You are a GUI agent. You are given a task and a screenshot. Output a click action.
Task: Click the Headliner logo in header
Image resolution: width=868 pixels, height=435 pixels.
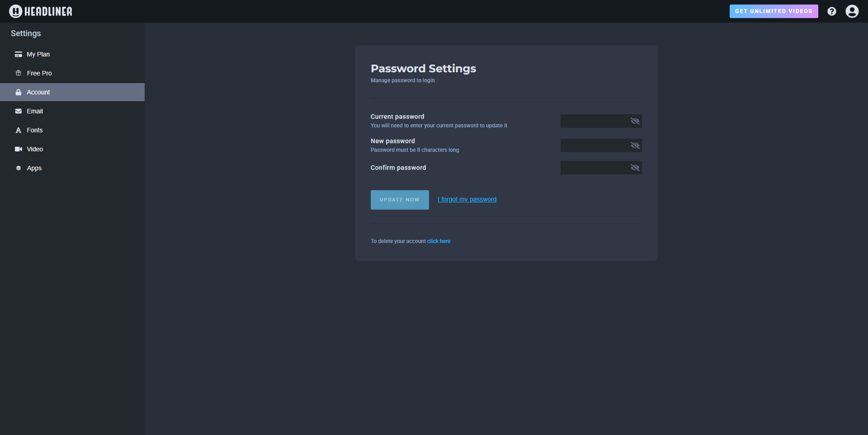click(41, 11)
